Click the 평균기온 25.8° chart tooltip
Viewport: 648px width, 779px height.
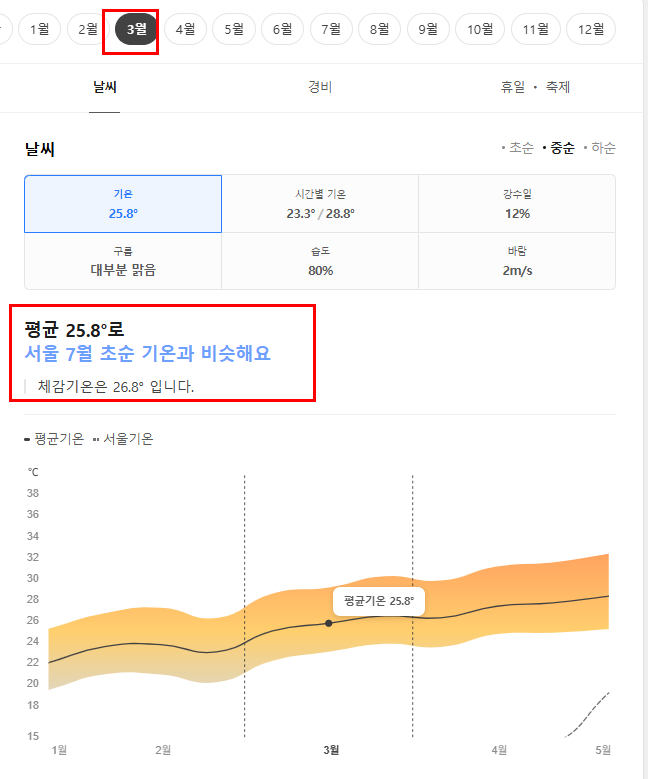(379, 601)
